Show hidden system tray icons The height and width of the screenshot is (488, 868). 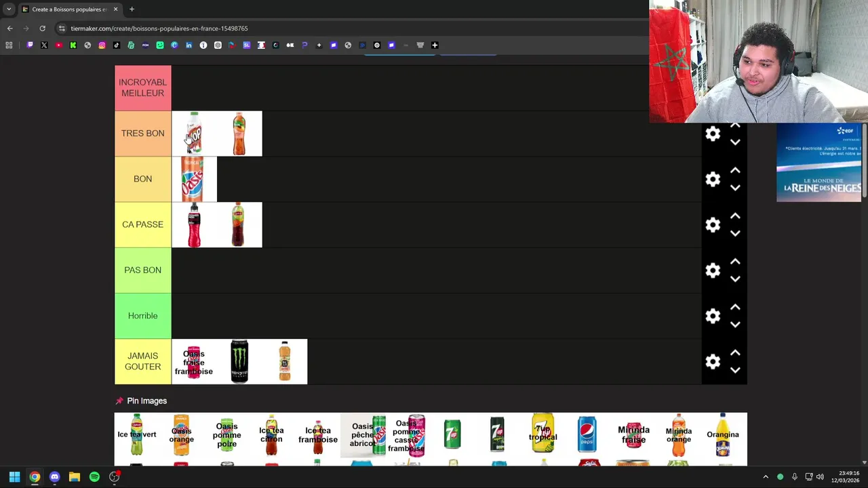766,477
